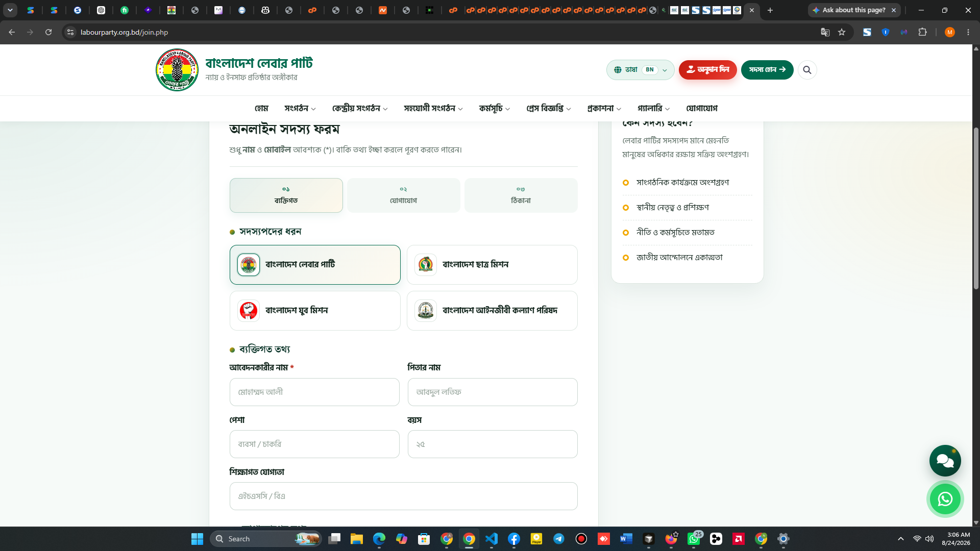
Task: Open Telegram from the taskbar
Action: 558,539
